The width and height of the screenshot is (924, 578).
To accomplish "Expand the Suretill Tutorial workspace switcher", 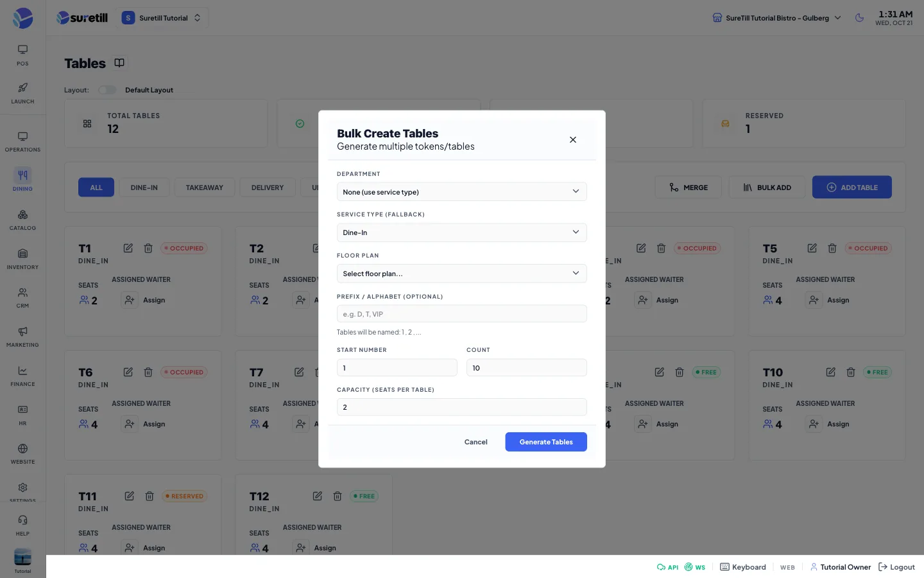I will click(162, 18).
